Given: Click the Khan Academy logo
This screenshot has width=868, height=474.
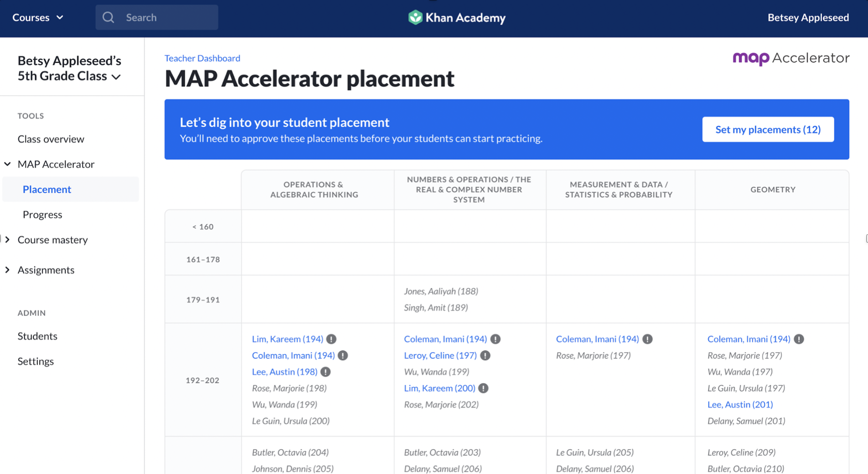Looking at the screenshot, I should coord(457,17).
